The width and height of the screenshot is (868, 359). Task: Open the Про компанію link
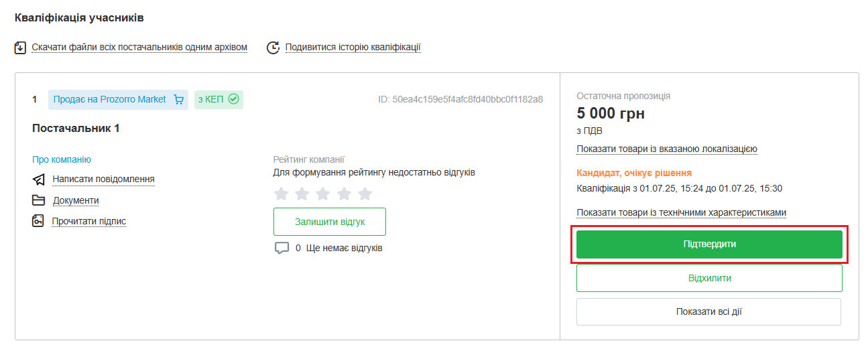click(62, 159)
